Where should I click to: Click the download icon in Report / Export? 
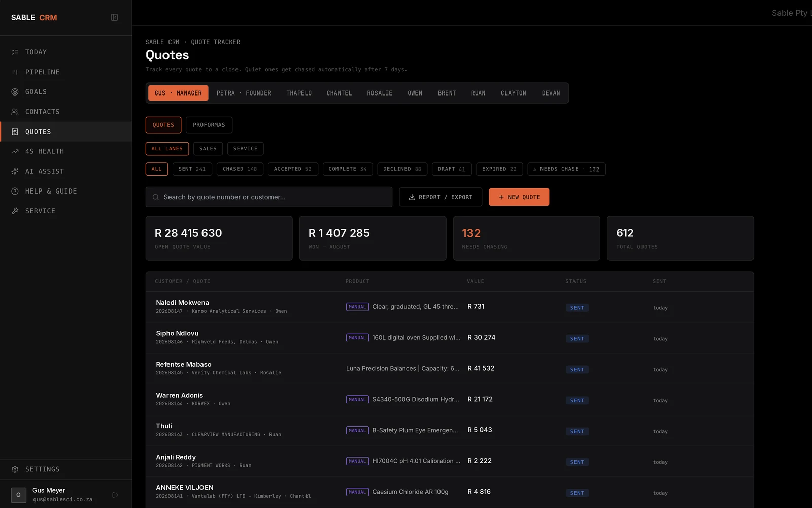[x=412, y=197]
